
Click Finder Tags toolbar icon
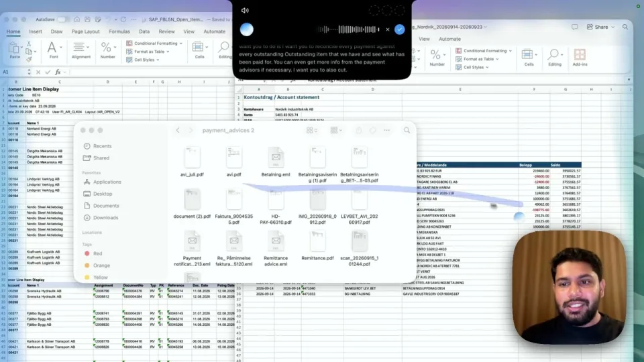[x=372, y=130]
